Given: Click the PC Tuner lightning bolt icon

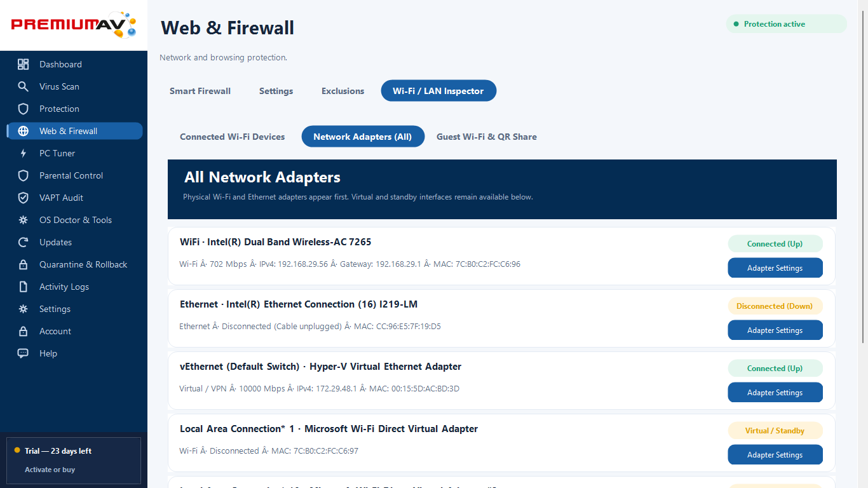Looking at the screenshot, I should coord(24,153).
